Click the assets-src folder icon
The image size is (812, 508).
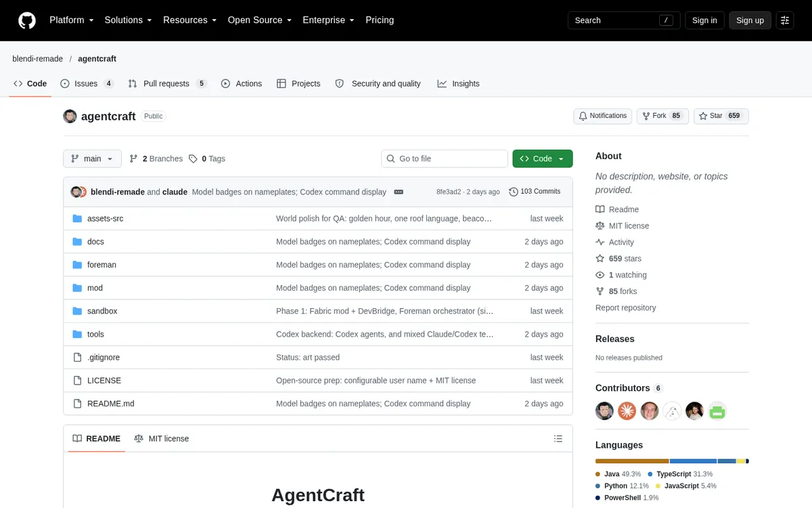[x=76, y=219]
